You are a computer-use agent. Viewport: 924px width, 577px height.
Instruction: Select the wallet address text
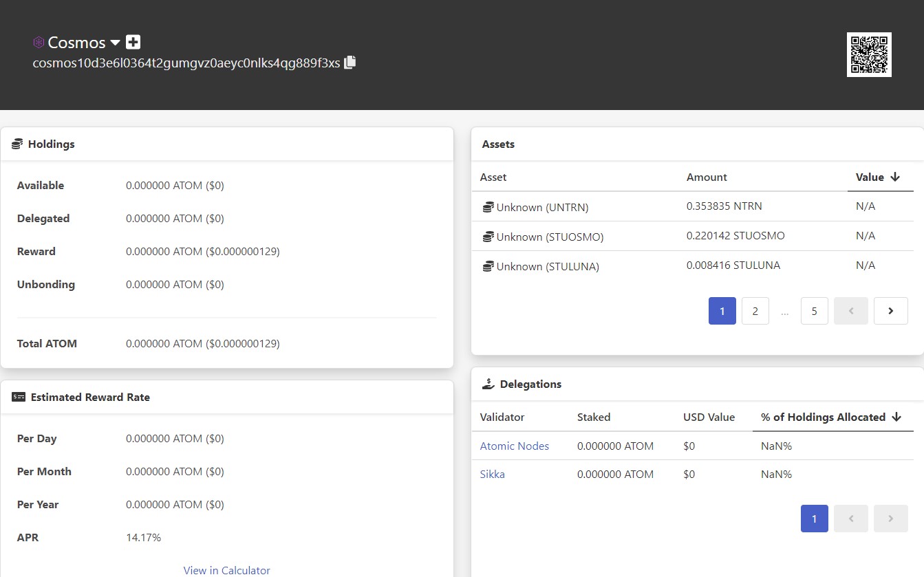186,63
